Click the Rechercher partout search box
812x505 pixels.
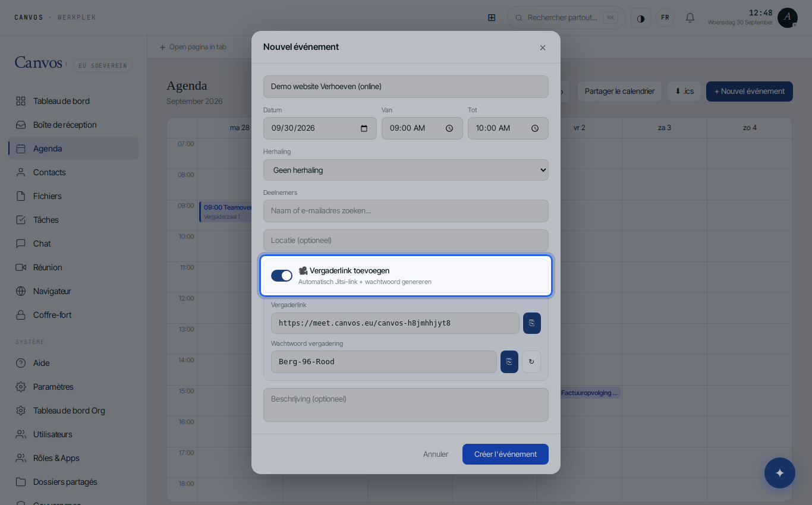click(x=566, y=18)
